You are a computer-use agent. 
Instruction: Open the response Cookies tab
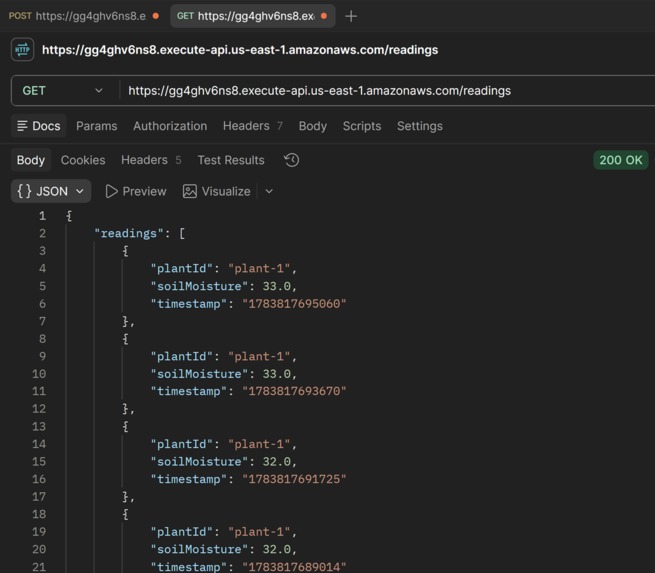[83, 160]
